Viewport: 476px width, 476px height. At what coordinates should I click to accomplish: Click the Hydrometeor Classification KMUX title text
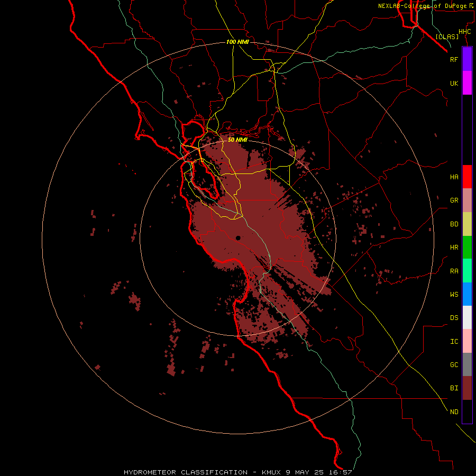coord(237,472)
